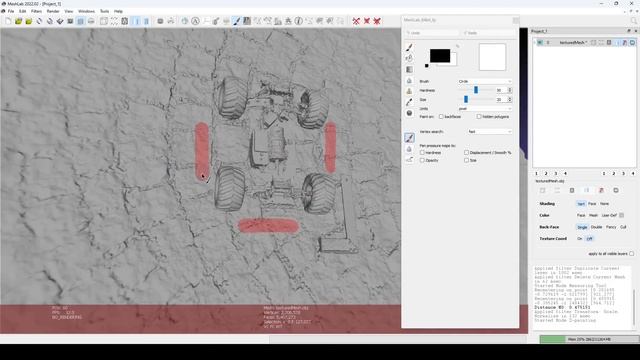
Task: Open search via magnifier icon in toolbar
Action: 634,21
